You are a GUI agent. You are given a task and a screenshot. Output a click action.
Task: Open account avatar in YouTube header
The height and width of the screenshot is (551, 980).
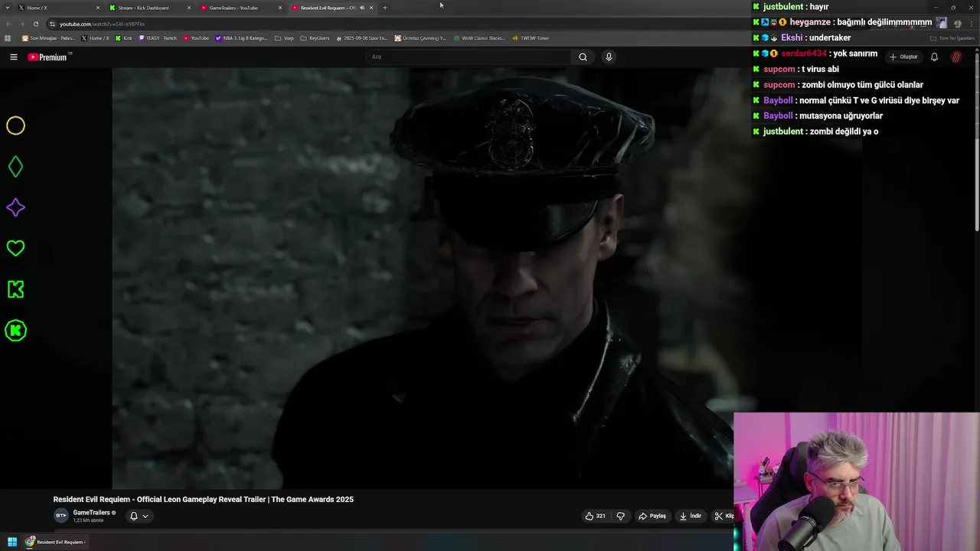tap(956, 57)
